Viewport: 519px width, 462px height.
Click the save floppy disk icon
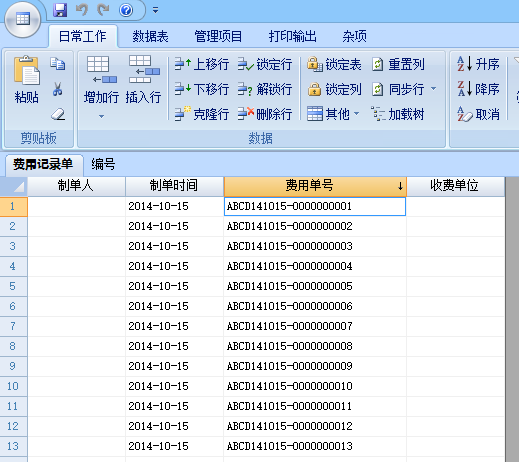click(x=60, y=10)
